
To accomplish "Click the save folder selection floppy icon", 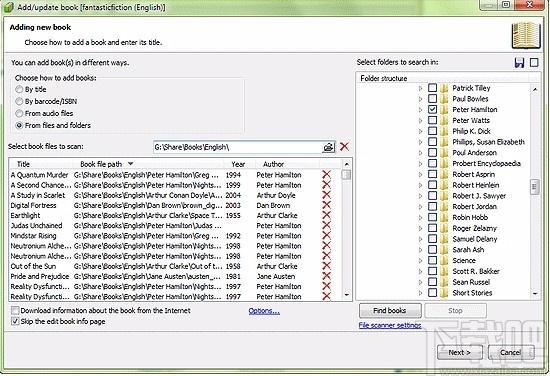I will tap(519, 63).
